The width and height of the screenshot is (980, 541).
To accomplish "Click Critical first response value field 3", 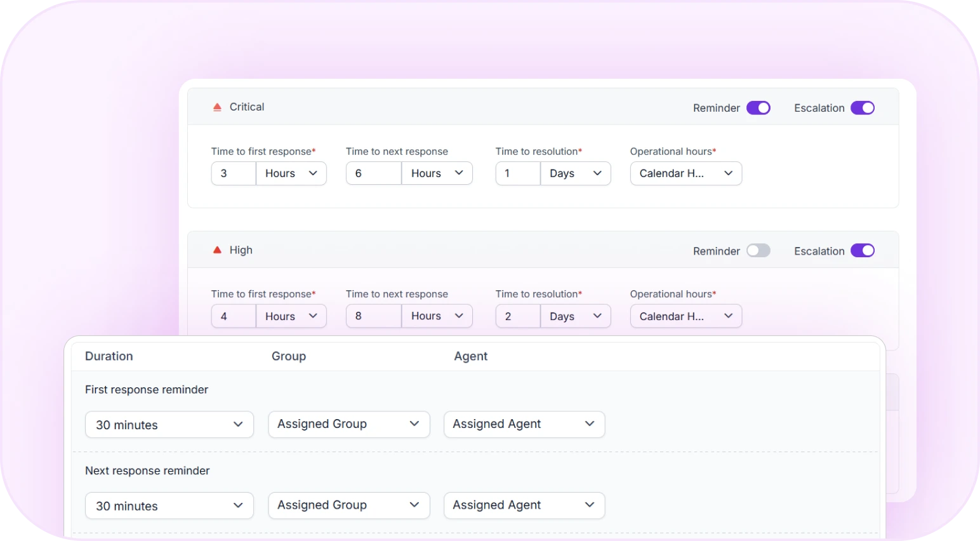I will tap(234, 173).
